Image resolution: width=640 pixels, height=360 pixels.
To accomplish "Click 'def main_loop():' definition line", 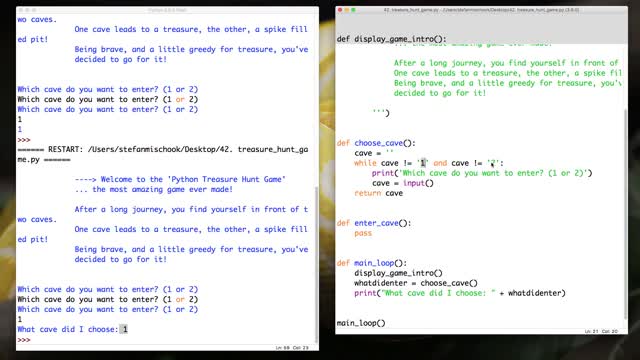I will pyautogui.click(x=372, y=263).
